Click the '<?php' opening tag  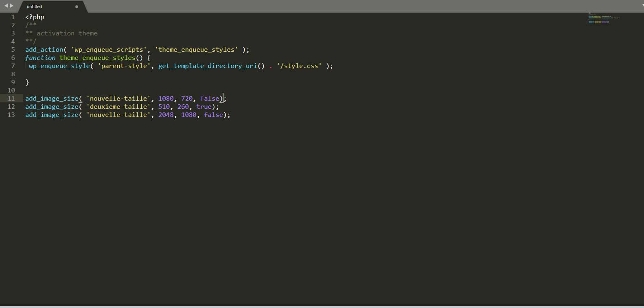[x=35, y=17]
